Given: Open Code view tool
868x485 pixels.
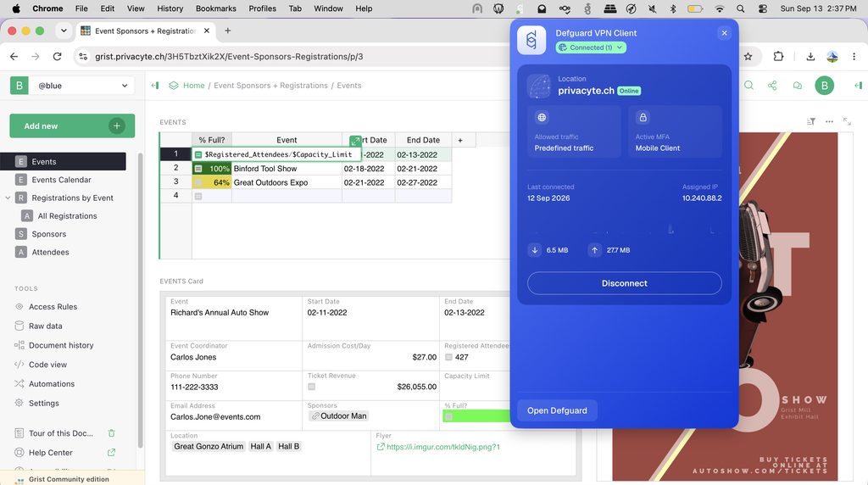Looking at the screenshot, I should pos(47,365).
